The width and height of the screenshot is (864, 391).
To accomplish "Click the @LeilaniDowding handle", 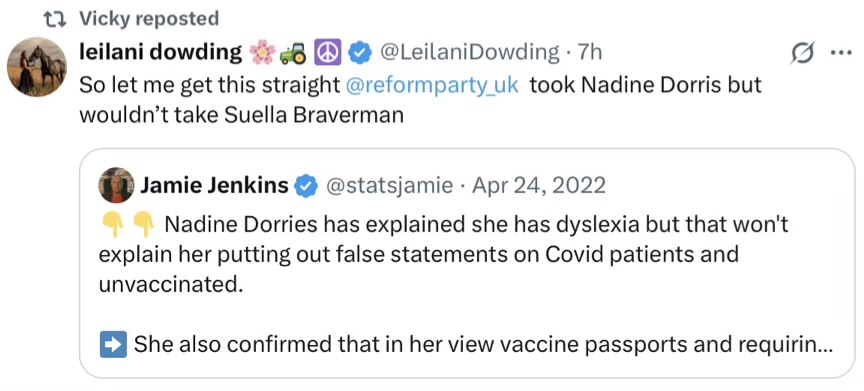I will click(x=470, y=53).
